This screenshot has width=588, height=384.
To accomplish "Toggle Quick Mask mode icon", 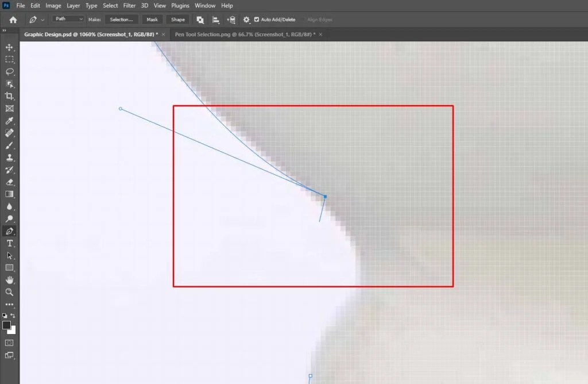I will 9,343.
